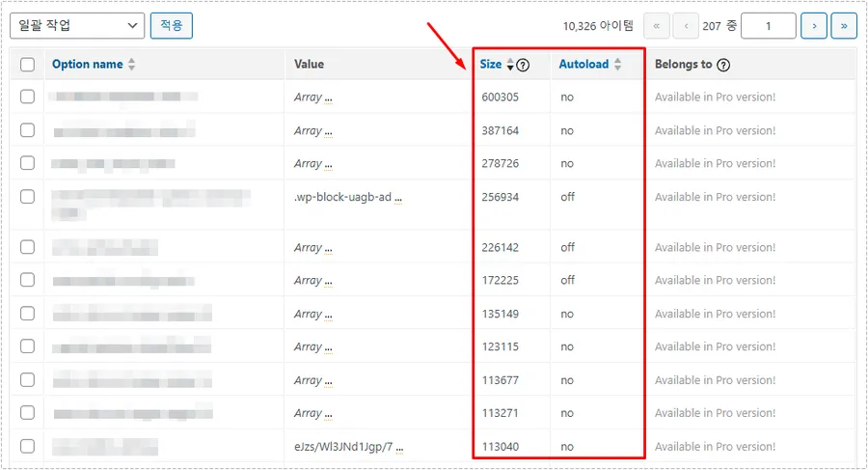The height and width of the screenshot is (470, 868).
Task: Click 'Available in Pro version!' in 600305 row
Action: pyautogui.click(x=716, y=97)
